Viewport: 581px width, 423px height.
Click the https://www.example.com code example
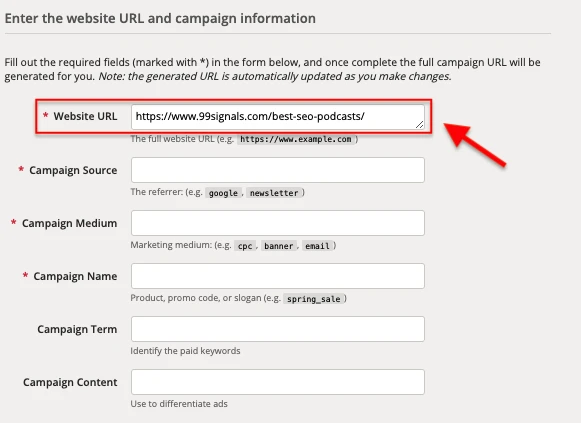point(296,139)
